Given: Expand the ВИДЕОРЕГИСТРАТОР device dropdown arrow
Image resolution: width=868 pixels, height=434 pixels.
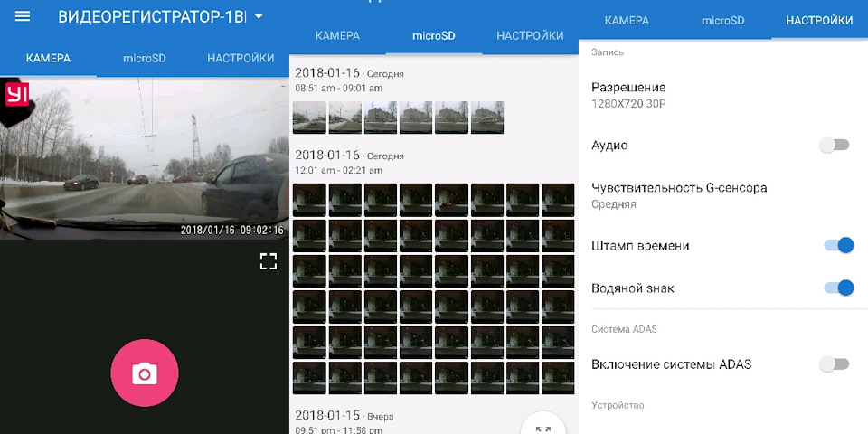Looking at the screenshot, I should pyautogui.click(x=259, y=17).
